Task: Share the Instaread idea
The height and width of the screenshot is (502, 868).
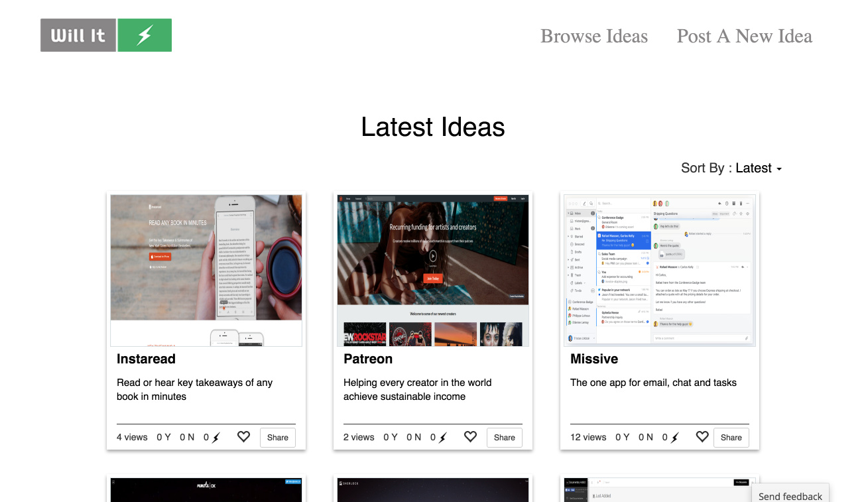Action: click(x=277, y=437)
